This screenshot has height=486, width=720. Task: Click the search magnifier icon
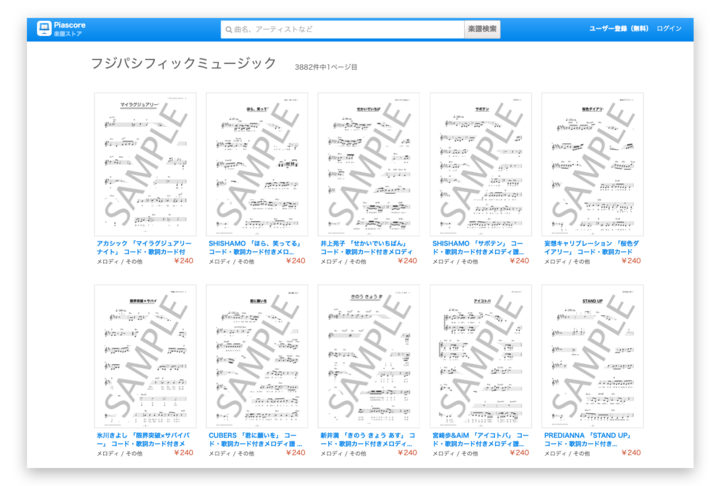point(228,29)
